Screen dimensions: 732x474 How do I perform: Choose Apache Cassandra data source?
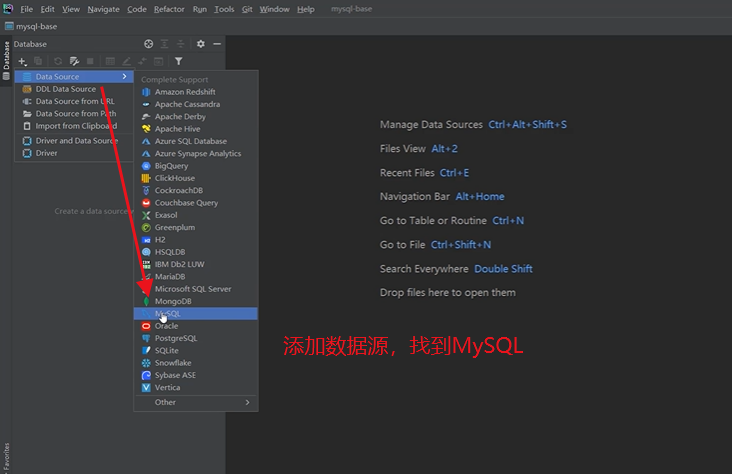(x=196, y=104)
